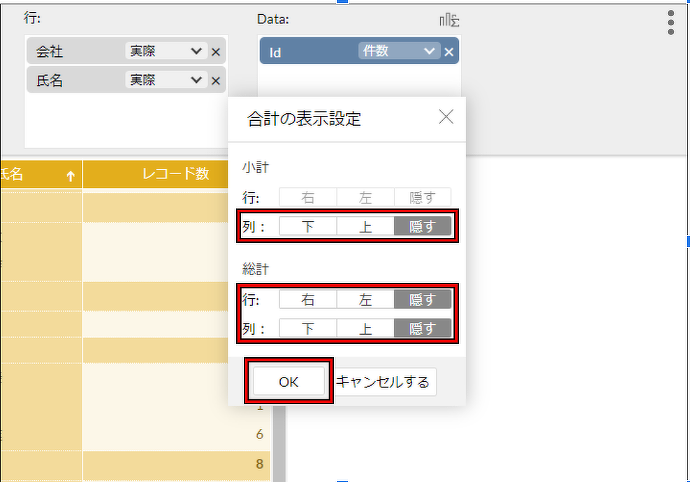Close the 合計の表示設定 dialog with X
Screen dimensions: 690x482
point(446,117)
